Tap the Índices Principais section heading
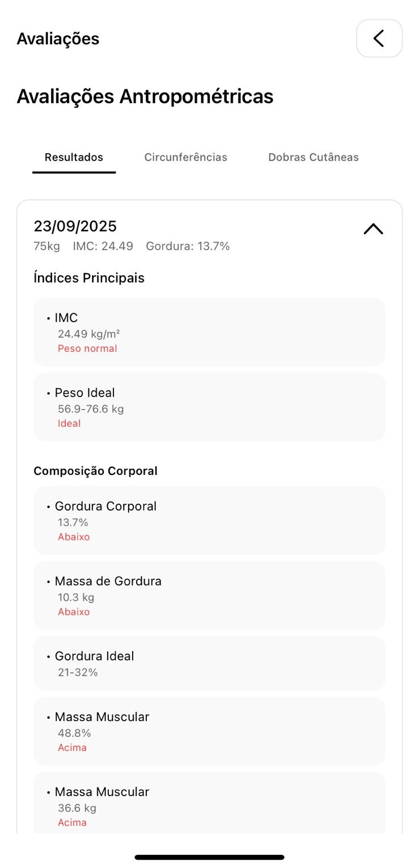This screenshot has width=419, height=868. tap(89, 278)
